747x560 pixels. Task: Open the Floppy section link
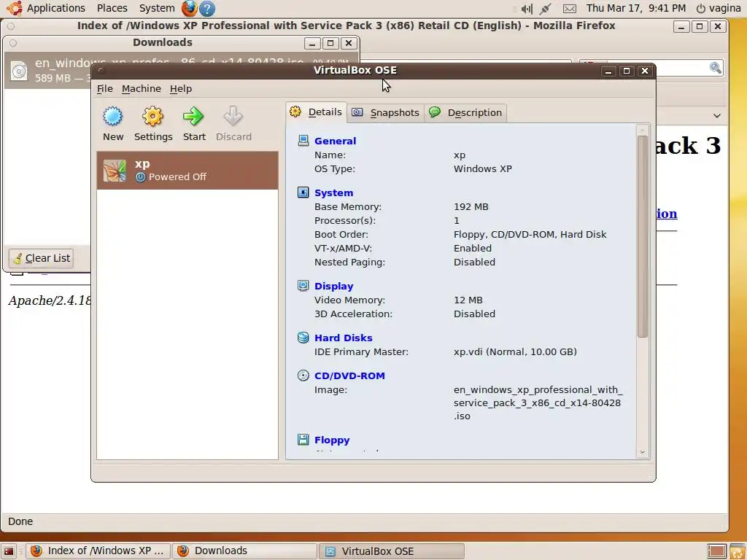(332, 440)
